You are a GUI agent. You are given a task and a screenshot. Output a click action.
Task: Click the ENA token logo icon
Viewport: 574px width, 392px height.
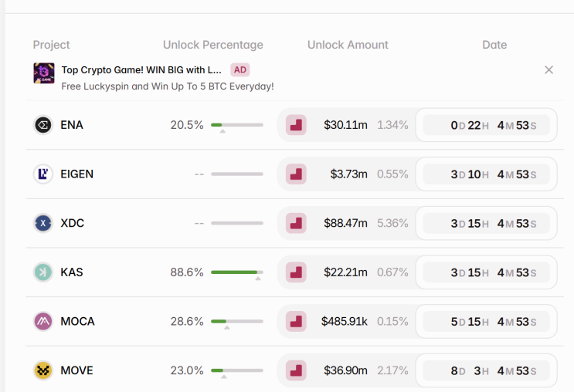click(43, 125)
